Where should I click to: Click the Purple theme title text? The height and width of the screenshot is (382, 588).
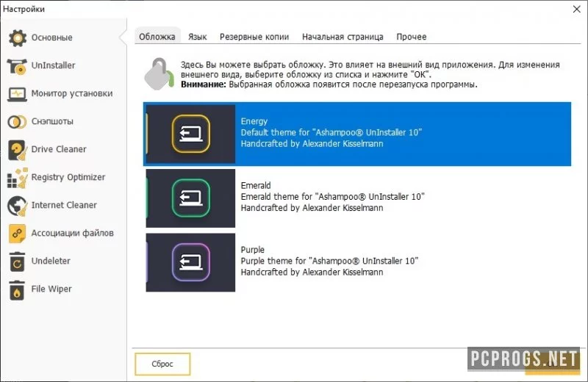[252, 250]
